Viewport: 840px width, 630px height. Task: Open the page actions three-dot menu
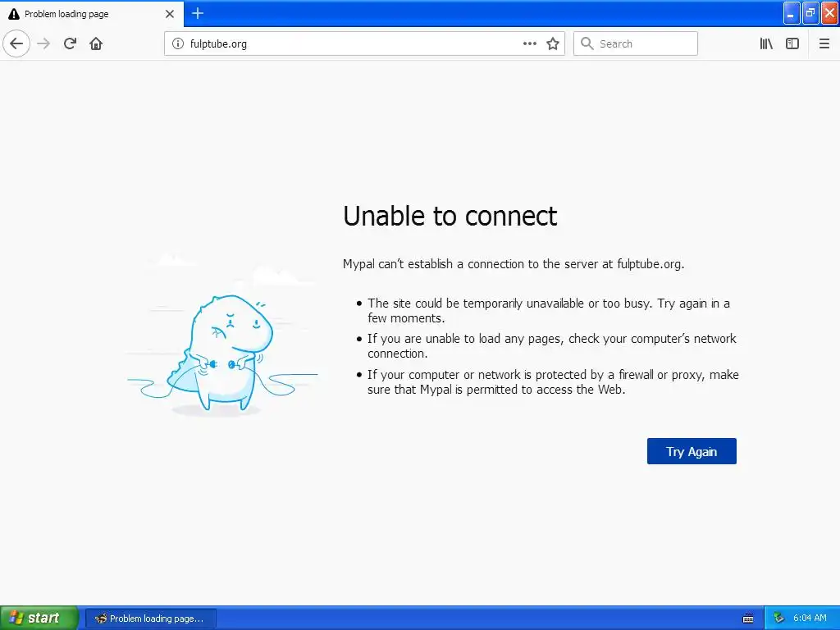click(529, 43)
